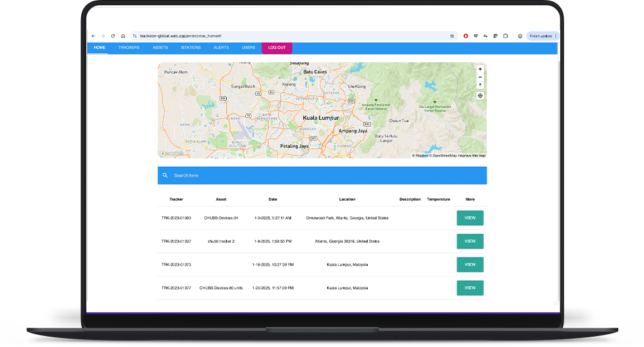Select the CHUBB-Devices-80 units asset cell
This screenshot has height=347, width=644.
221,288
